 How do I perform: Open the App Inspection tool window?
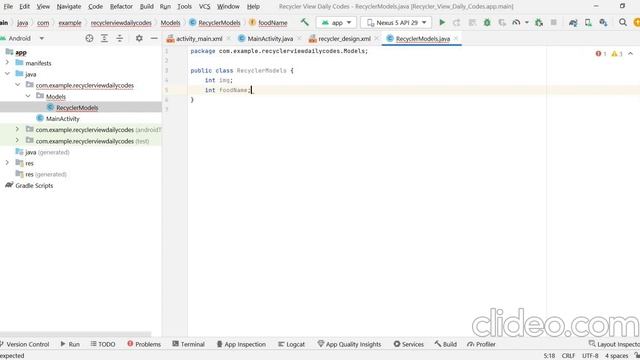[241, 344]
